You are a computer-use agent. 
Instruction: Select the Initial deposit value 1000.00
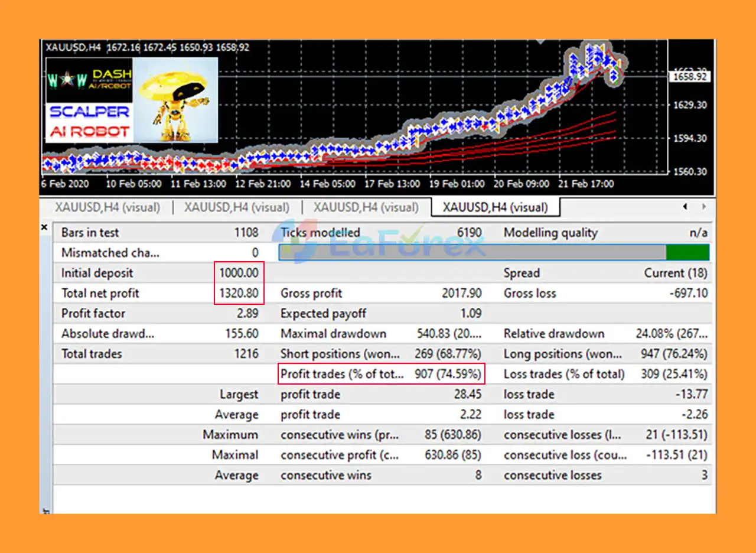(x=239, y=273)
